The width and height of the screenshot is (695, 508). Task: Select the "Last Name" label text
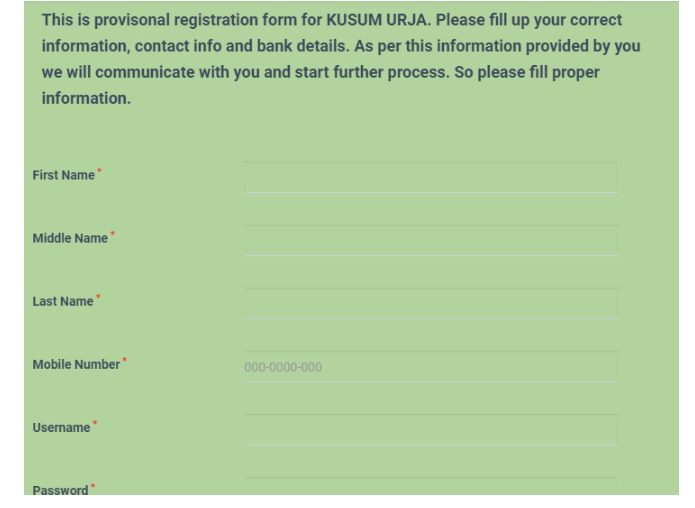click(63, 302)
